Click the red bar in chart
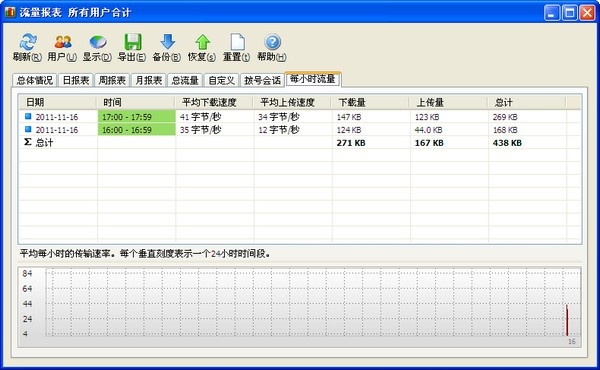This screenshot has height=370, width=600. tap(567, 320)
